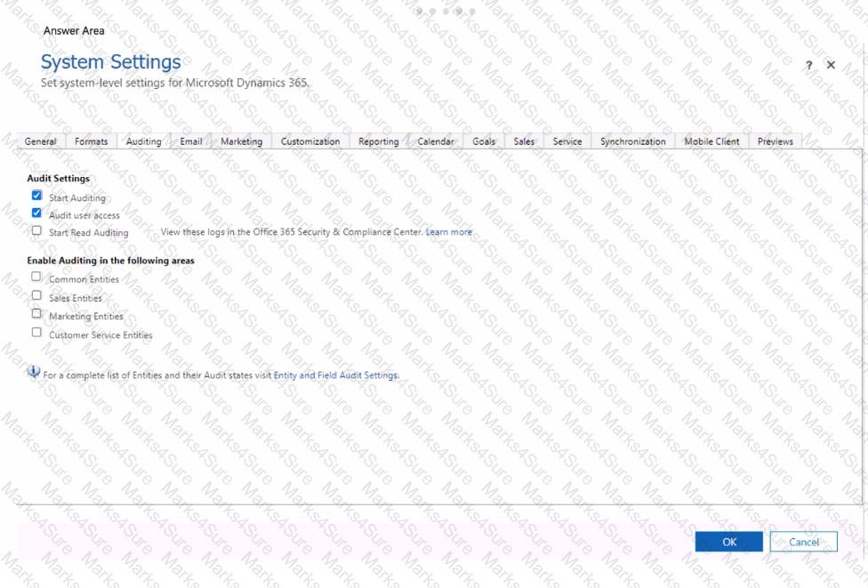The height and width of the screenshot is (588, 868).
Task: Open Entity and Field Audit Settings link
Action: [336, 375]
